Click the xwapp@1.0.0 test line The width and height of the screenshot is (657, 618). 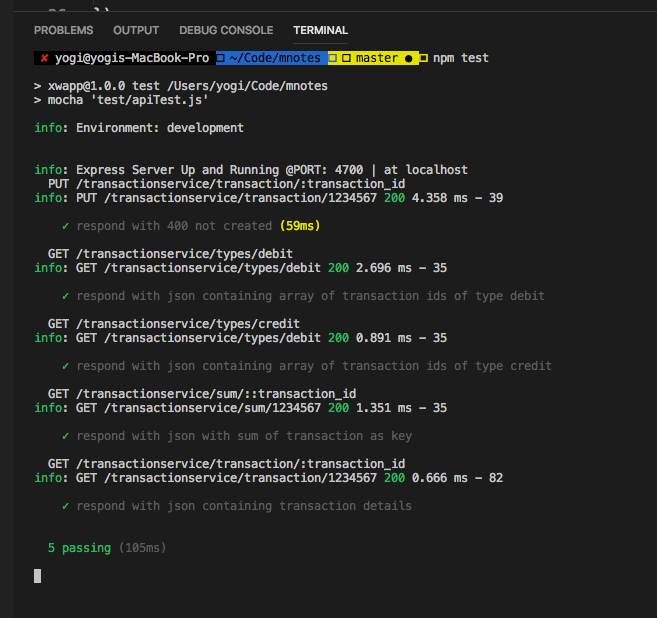click(181, 86)
